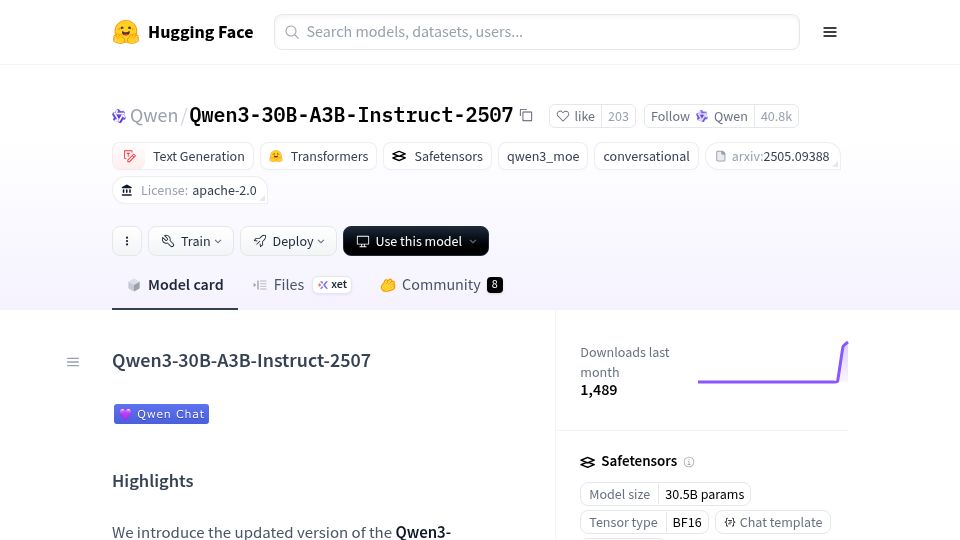Image resolution: width=960 pixels, height=540 pixels.
Task: Click the conversational tag
Action: 647,156
